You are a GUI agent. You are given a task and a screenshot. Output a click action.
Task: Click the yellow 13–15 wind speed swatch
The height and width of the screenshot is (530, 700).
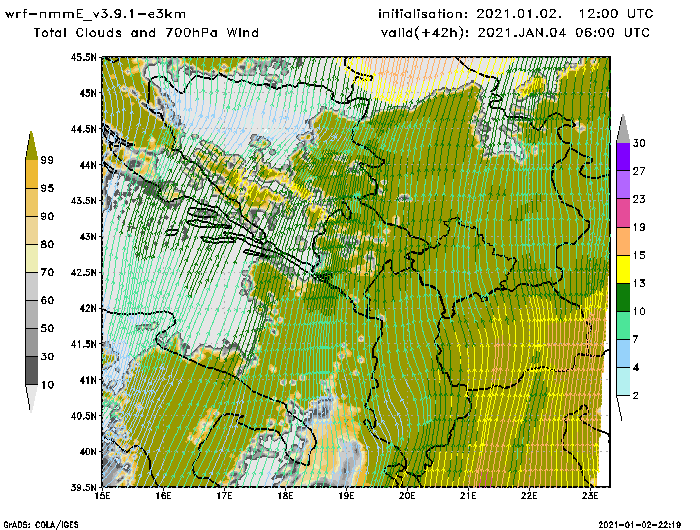[623, 269]
